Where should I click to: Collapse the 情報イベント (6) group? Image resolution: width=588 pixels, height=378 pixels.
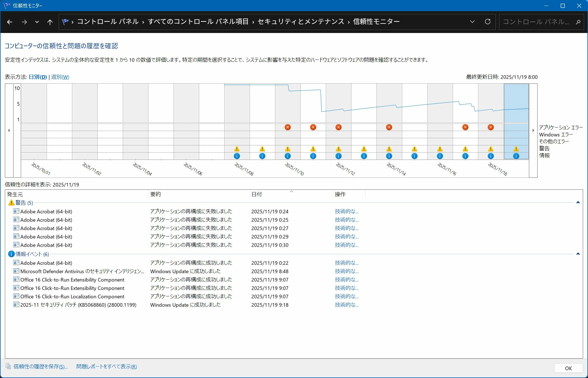click(578, 254)
